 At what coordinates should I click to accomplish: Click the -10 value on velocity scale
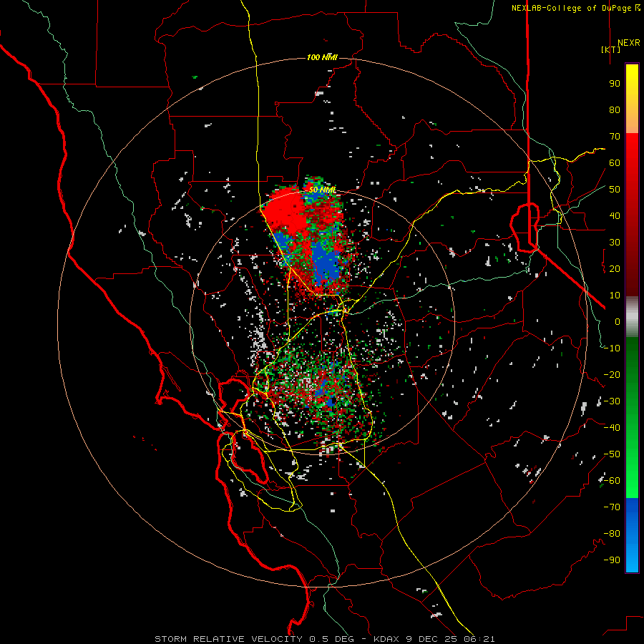[612, 348]
